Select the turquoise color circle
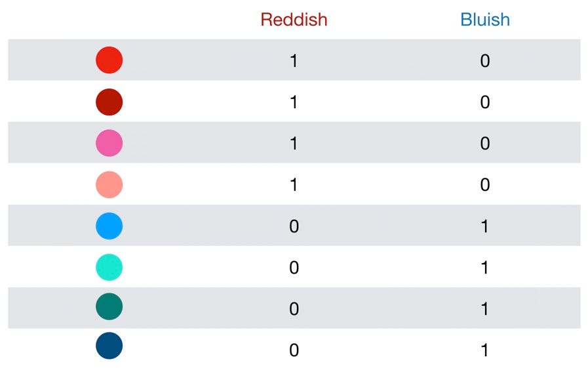The image size is (588, 368). coord(109,267)
